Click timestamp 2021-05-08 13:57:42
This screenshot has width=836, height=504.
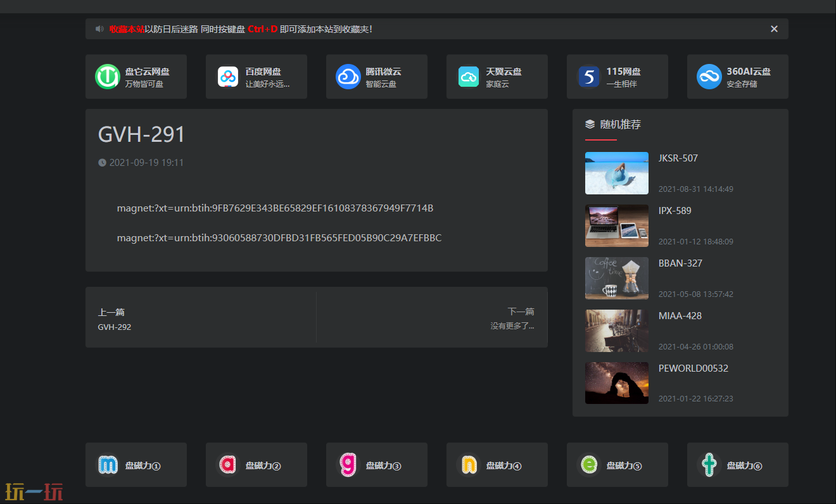pyautogui.click(x=696, y=294)
